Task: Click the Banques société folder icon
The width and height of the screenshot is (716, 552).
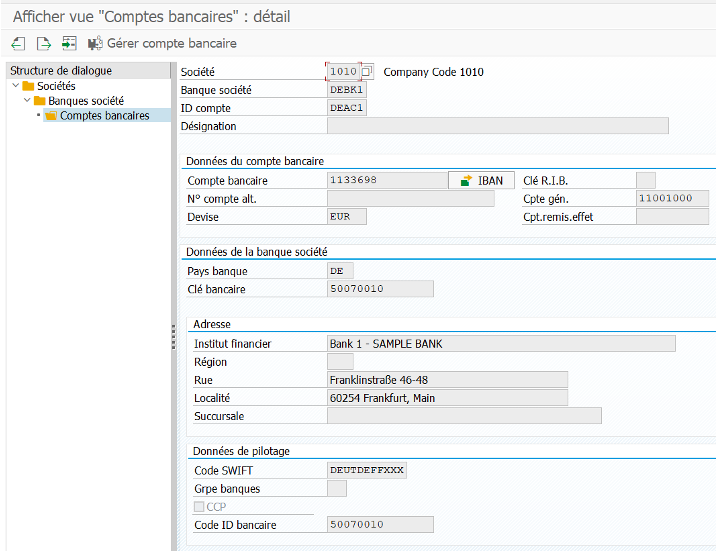Action: pos(40,101)
